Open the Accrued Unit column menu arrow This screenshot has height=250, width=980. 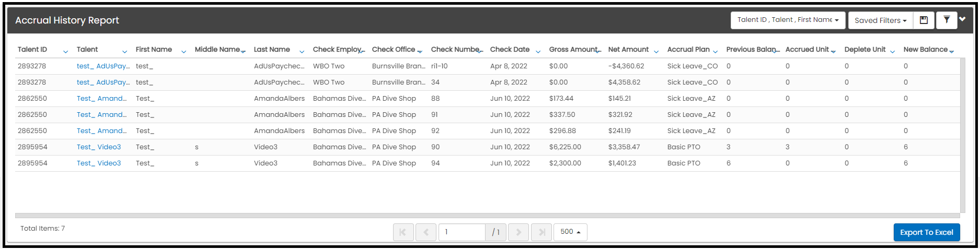point(833,51)
